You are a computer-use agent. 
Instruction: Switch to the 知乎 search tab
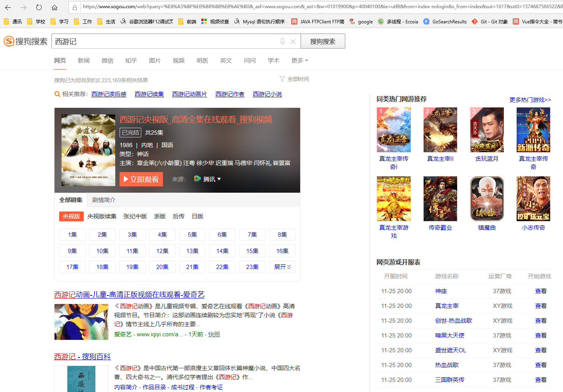(x=131, y=60)
